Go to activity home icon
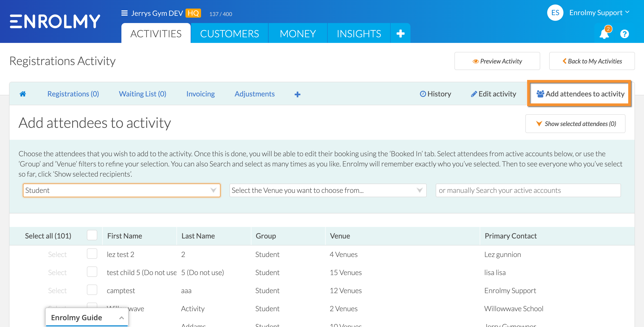644x327 pixels. coord(23,94)
